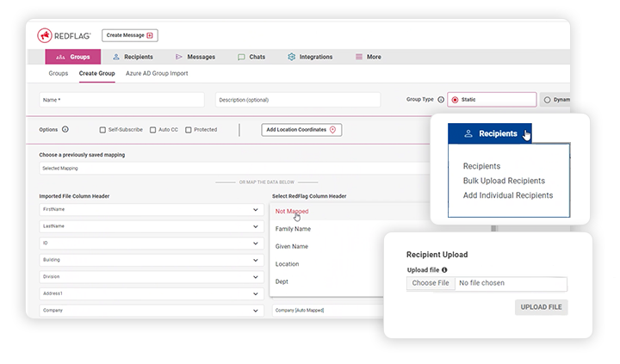Screen dimensions: 620x364
Task: Click the Chats speech bubble icon
Action: click(241, 57)
